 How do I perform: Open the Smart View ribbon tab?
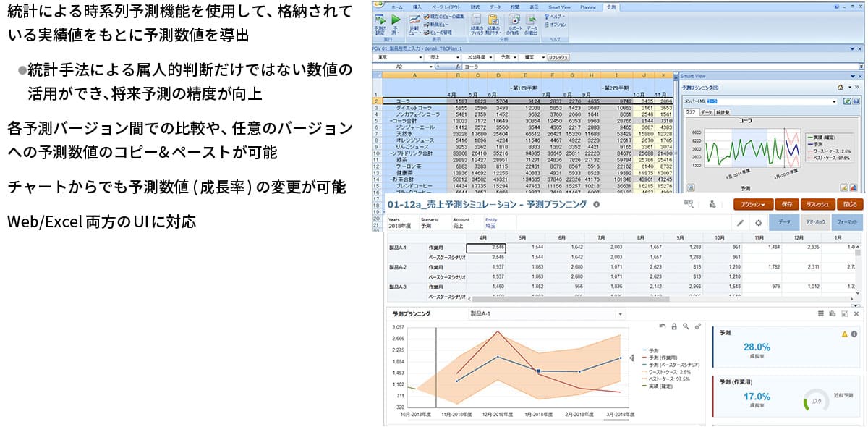click(x=560, y=6)
